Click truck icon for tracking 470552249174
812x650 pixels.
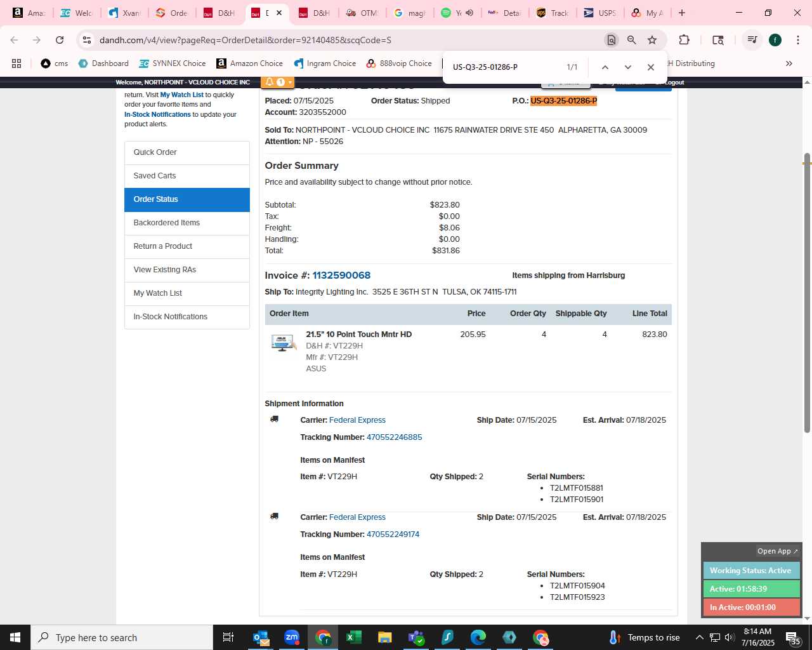point(274,516)
